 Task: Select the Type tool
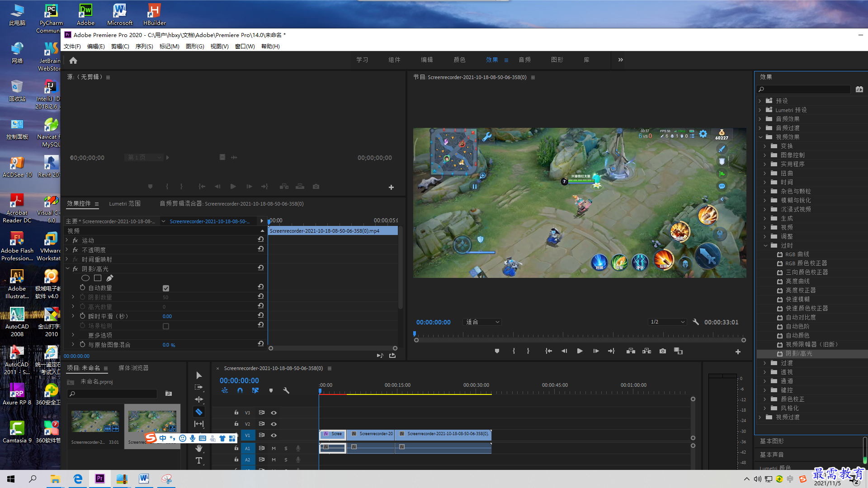tap(199, 460)
